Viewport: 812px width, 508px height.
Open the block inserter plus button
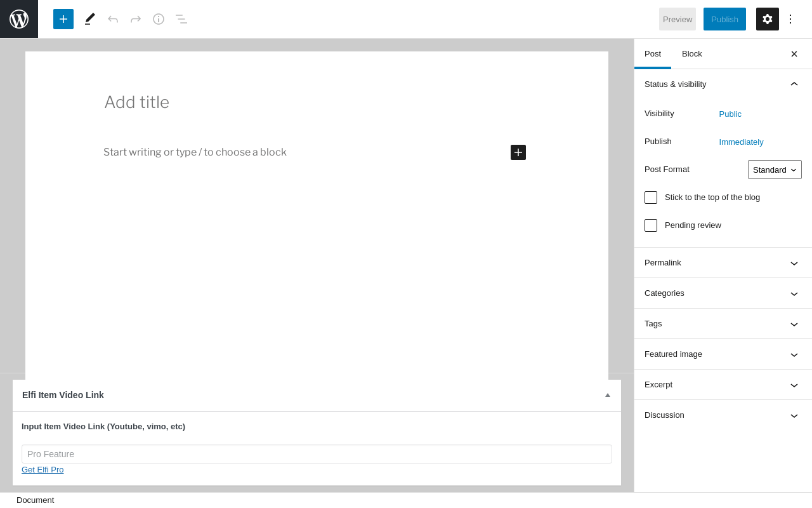click(63, 19)
